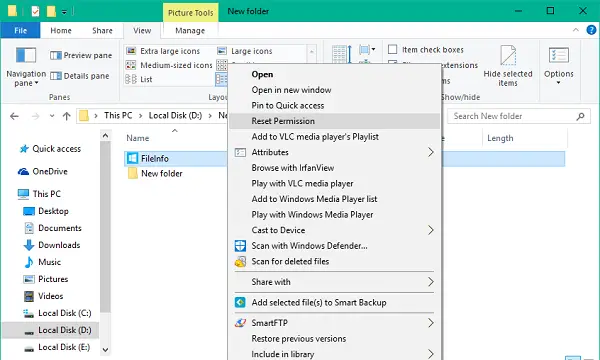Open Quick access in the navigation pane
Image resolution: width=600 pixels, height=360 pixels.
click(50, 149)
